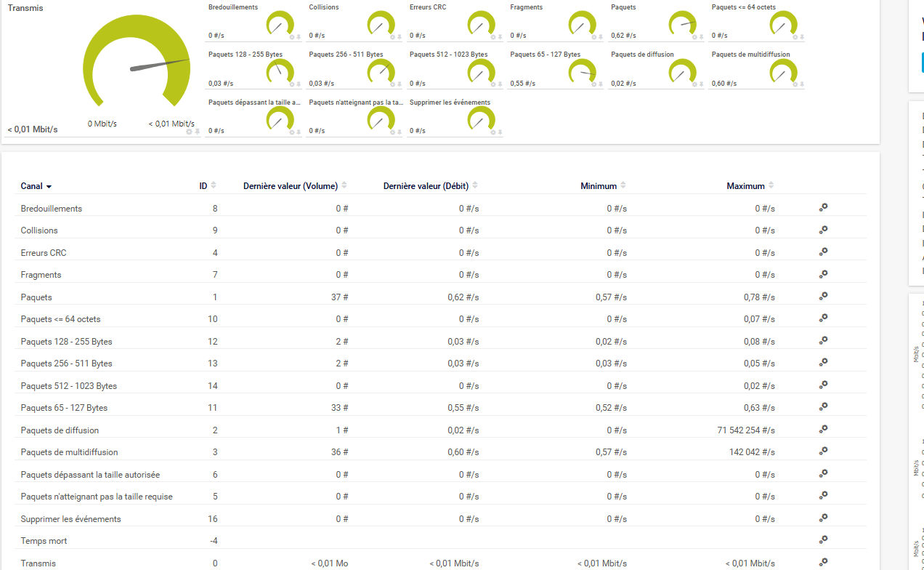Open settings gear on Bredouillements gauge

[292, 36]
